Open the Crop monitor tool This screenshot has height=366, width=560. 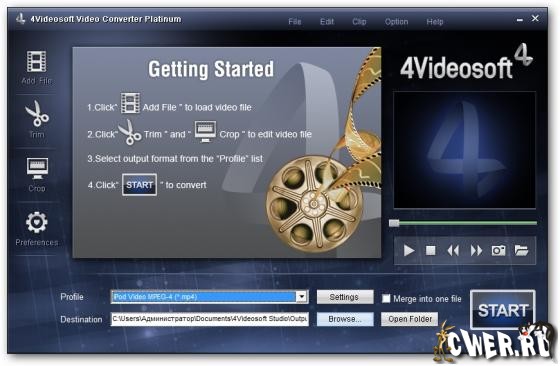37,168
